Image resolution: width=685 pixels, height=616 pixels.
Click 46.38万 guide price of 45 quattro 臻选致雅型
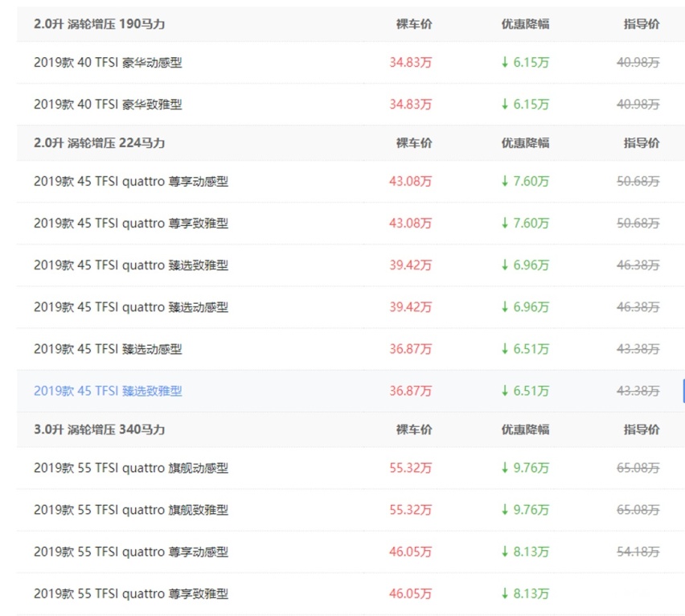(x=638, y=265)
